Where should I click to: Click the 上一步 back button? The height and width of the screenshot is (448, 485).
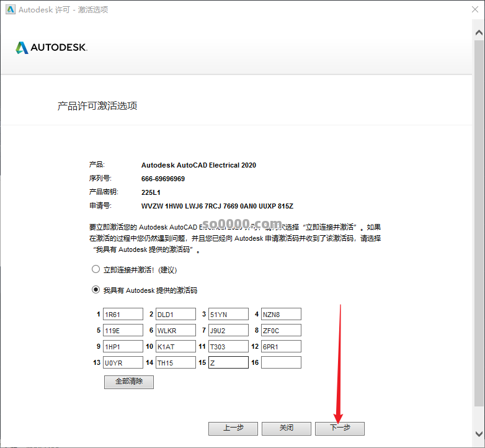point(233,429)
